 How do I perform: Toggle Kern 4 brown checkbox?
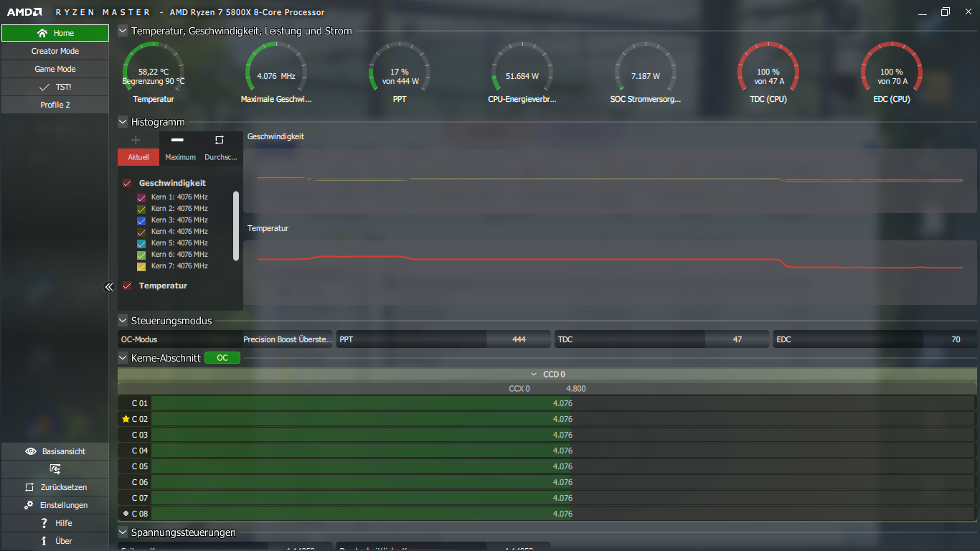tap(141, 232)
